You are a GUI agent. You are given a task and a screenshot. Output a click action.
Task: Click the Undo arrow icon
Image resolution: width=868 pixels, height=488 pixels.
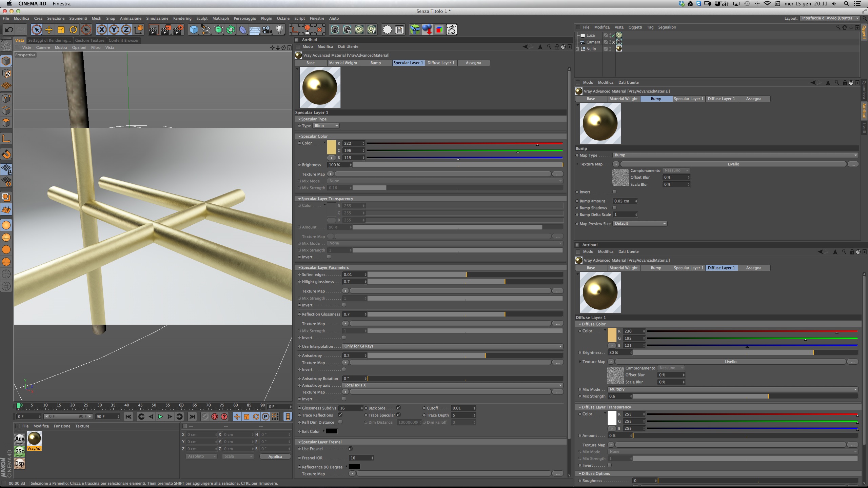pos(9,30)
